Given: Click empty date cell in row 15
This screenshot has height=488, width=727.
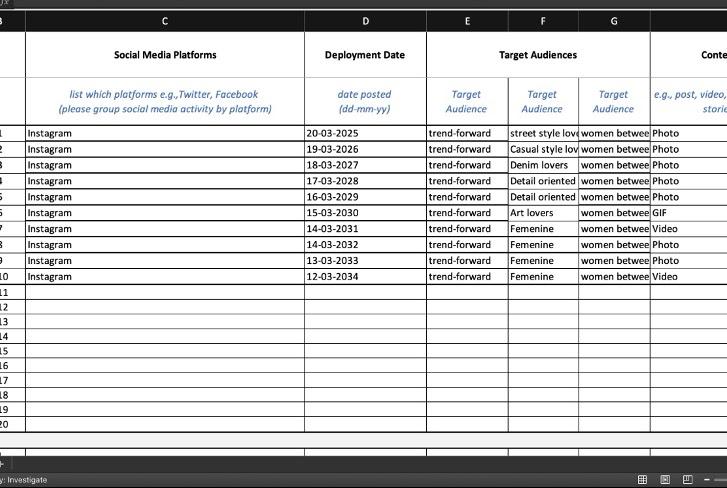Looking at the screenshot, I should pyautogui.click(x=365, y=351).
